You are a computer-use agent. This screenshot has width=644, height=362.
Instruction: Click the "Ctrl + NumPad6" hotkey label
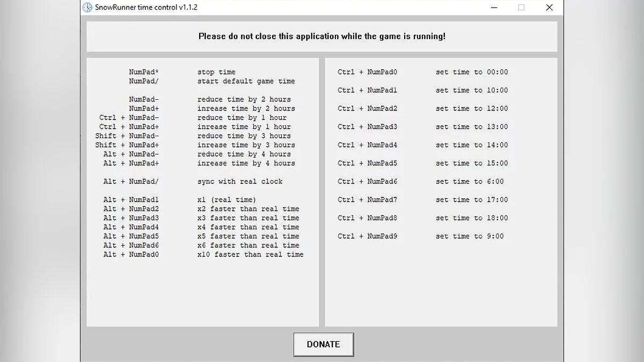(x=368, y=181)
